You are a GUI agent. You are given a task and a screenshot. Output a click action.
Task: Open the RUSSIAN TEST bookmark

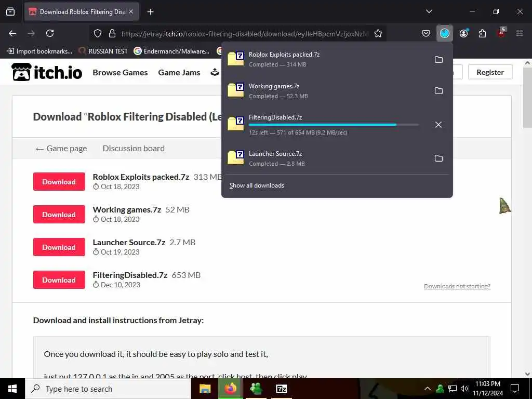pyautogui.click(x=103, y=51)
